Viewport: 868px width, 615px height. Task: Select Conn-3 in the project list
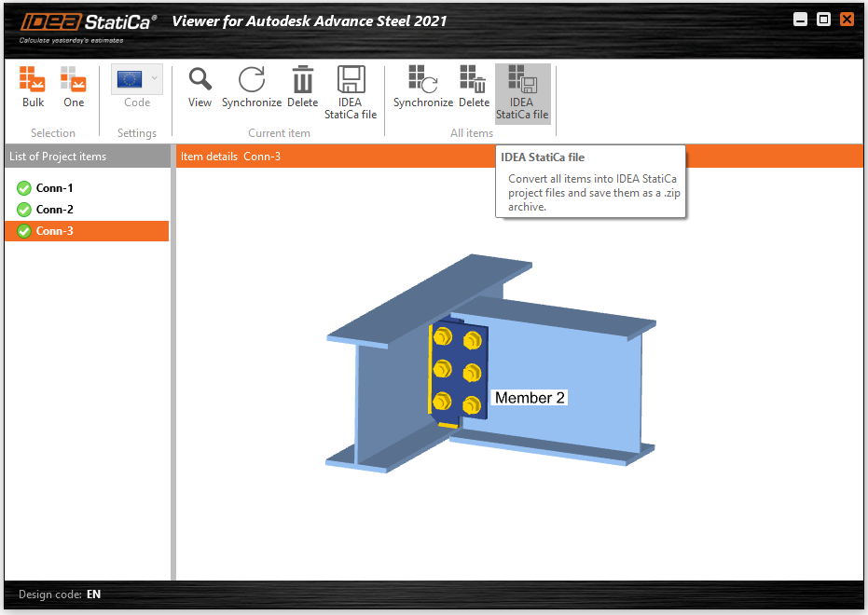pos(54,231)
